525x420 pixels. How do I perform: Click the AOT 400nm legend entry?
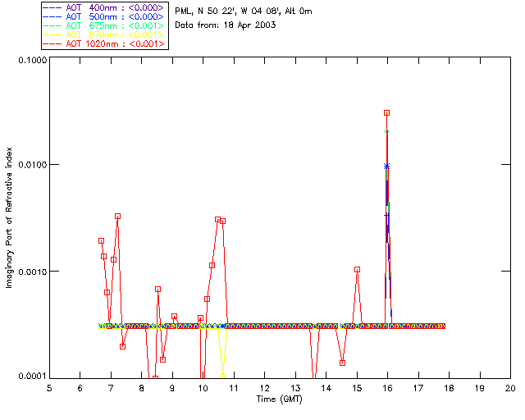tap(103, 7)
